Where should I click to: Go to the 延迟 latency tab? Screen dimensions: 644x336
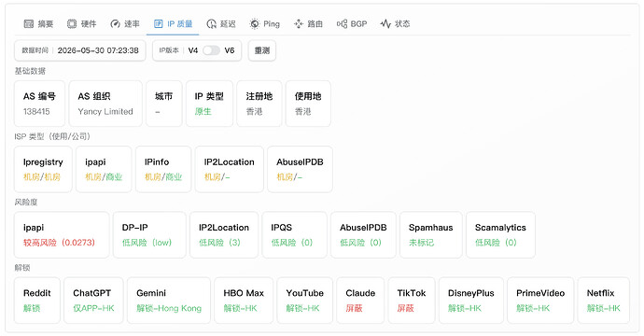pyautogui.click(x=221, y=24)
